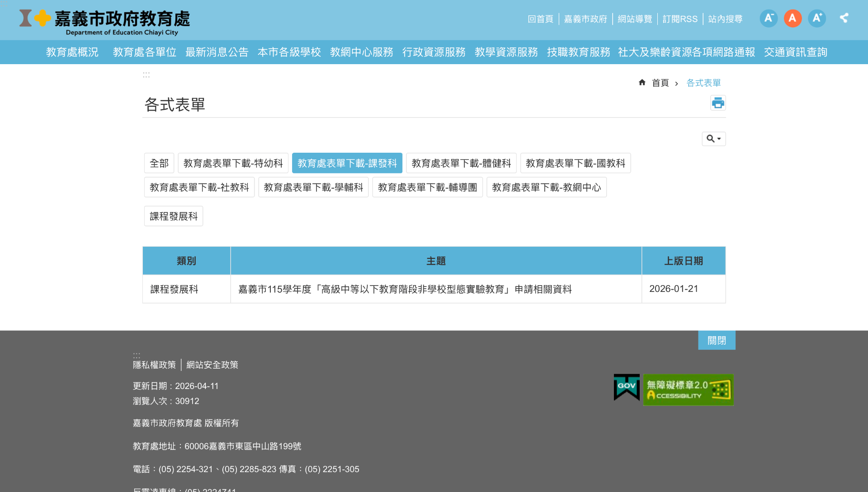The width and height of the screenshot is (868, 492).
Task: Select the 全部 category filter
Action: (159, 163)
